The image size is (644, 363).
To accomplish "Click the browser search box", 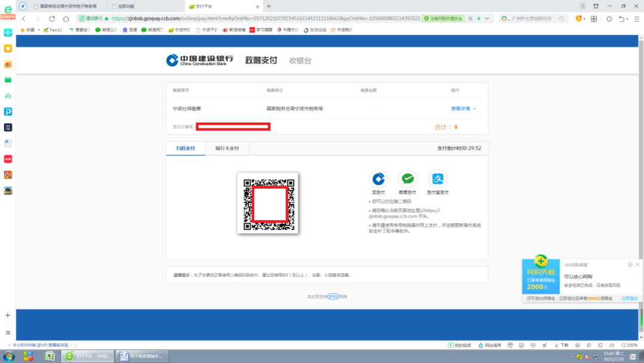I will pyautogui.click(x=534, y=19).
